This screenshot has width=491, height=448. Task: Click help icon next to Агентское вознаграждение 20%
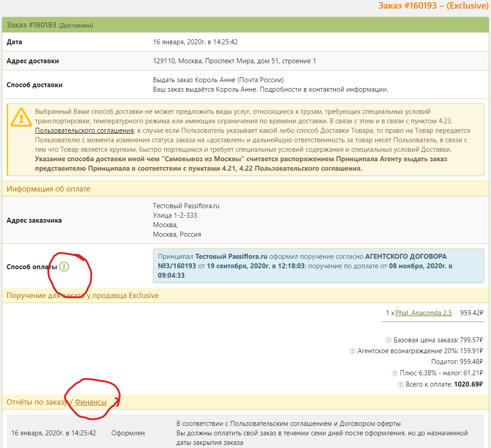point(352,351)
